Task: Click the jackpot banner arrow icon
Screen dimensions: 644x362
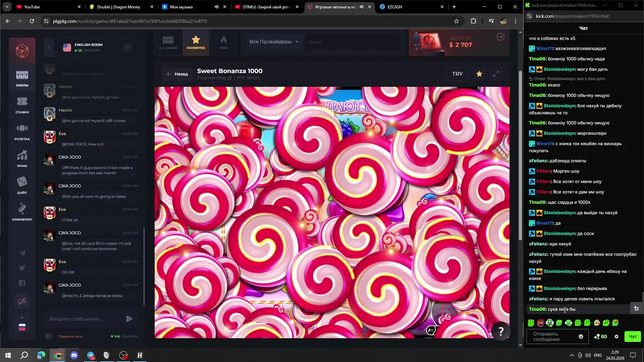Action: [500, 37]
